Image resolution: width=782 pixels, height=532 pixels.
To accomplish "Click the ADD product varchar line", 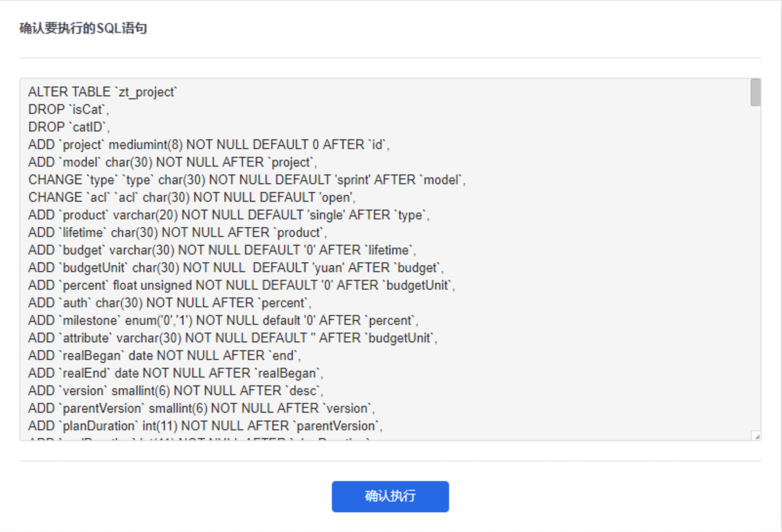I will pos(228,215).
